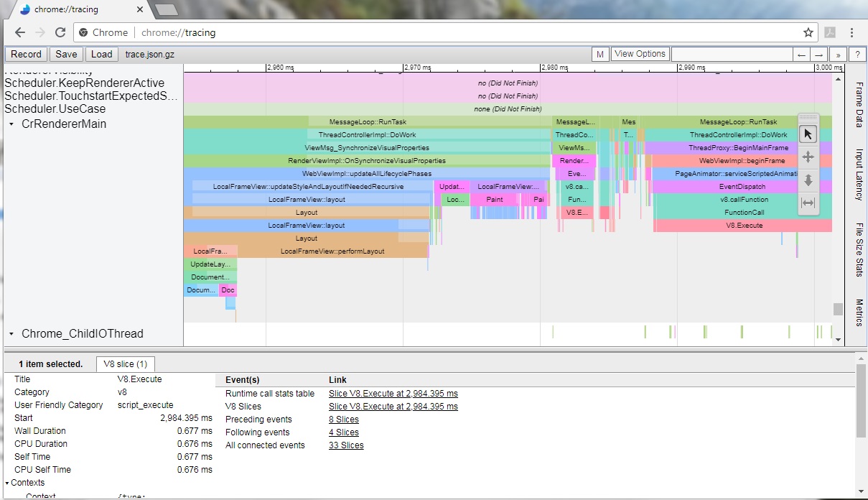The width and height of the screenshot is (868, 500).
Task: Click the browser reload icon
Action: [x=60, y=32]
